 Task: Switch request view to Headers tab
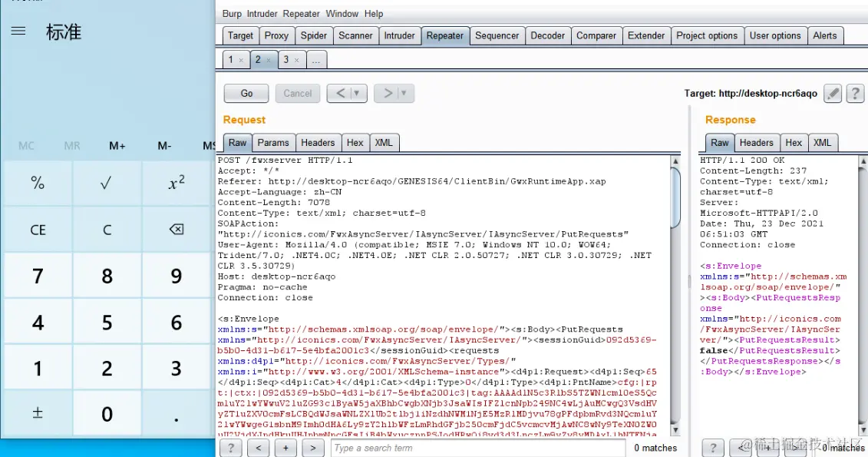click(318, 143)
